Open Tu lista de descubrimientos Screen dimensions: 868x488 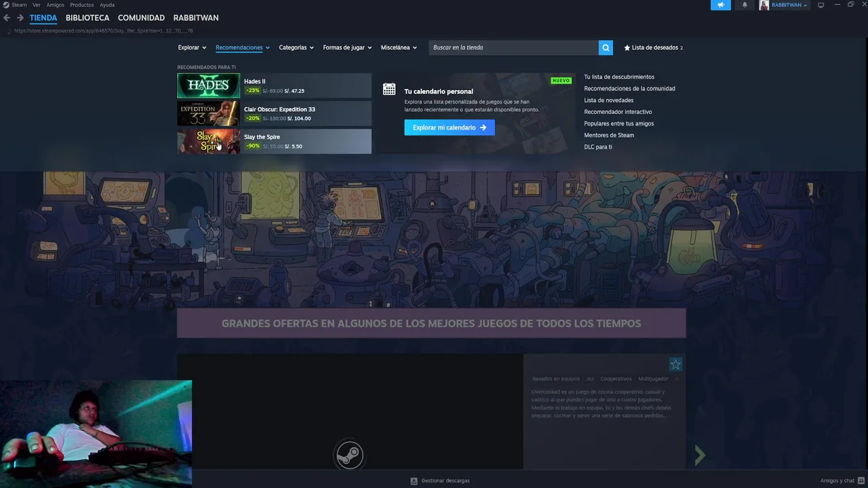point(619,77)
